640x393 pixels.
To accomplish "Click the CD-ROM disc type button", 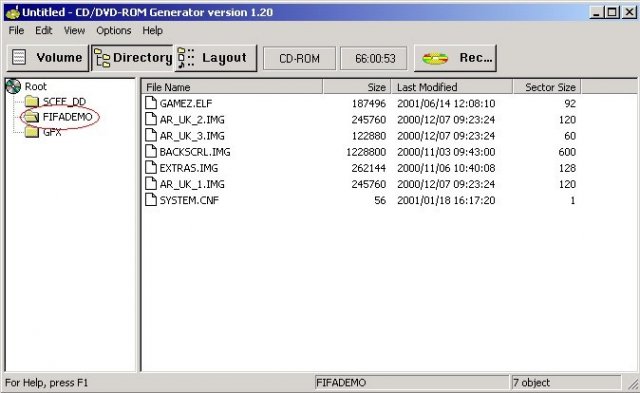I will click(x=299, y=58).
